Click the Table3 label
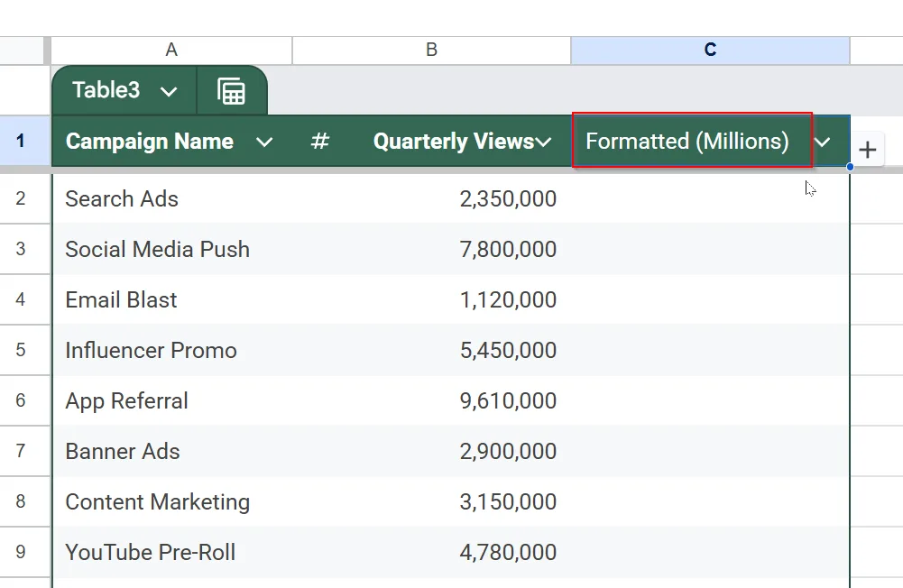 pyautogui.click(x=106, y=90)
